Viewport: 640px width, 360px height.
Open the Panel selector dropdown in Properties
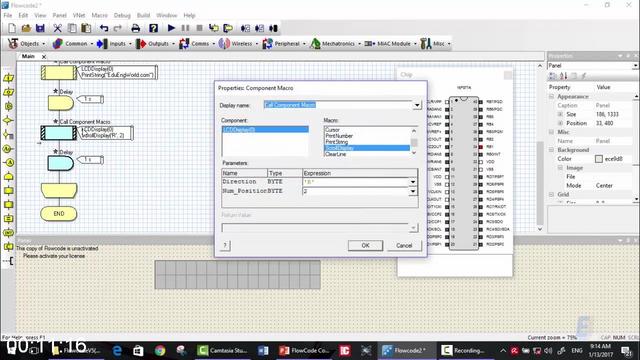635,66
